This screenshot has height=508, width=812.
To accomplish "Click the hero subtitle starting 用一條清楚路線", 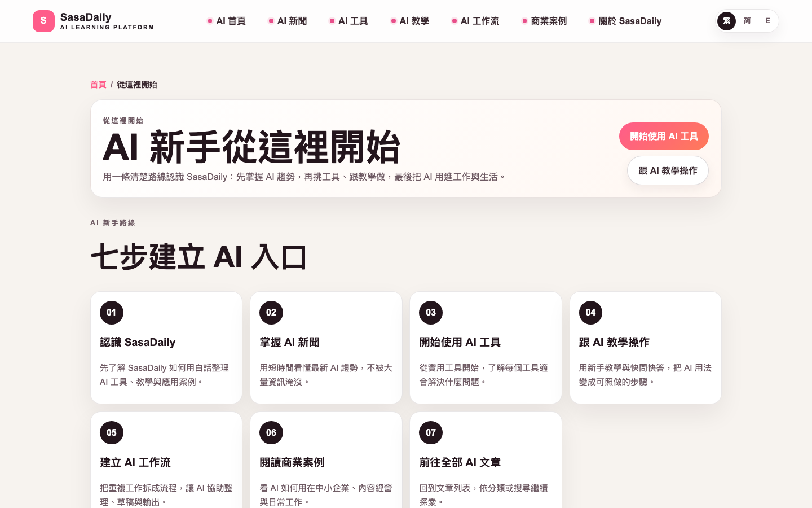I will (x=304, y=177).
